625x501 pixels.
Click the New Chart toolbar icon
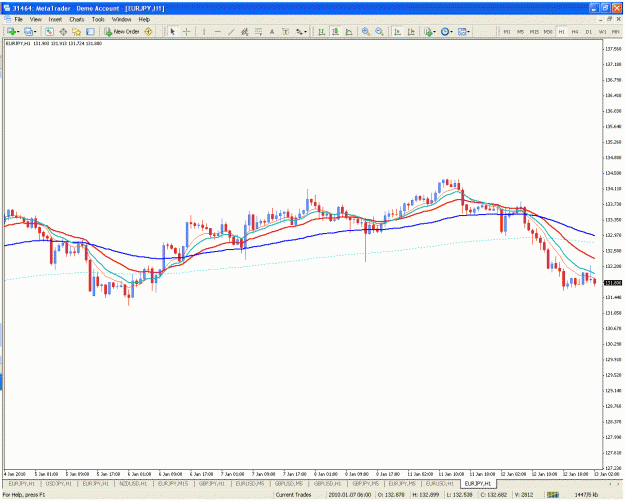pos(11,31)
